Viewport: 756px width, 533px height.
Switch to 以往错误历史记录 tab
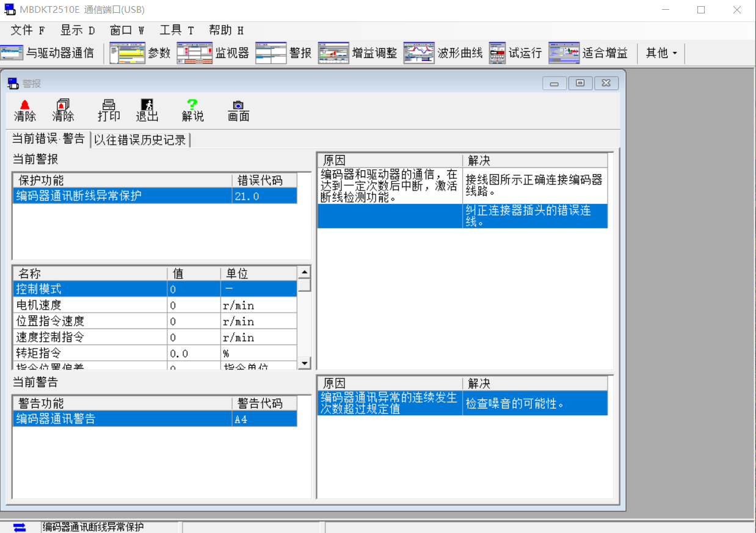pyautogui.click(x=140, y=140)
